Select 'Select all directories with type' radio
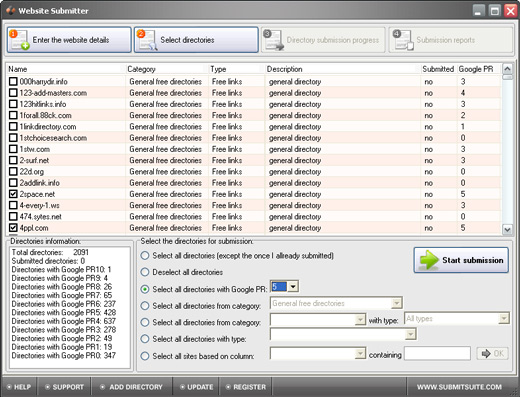This screenshot has height=397, width=520. [x=145, y=339]
